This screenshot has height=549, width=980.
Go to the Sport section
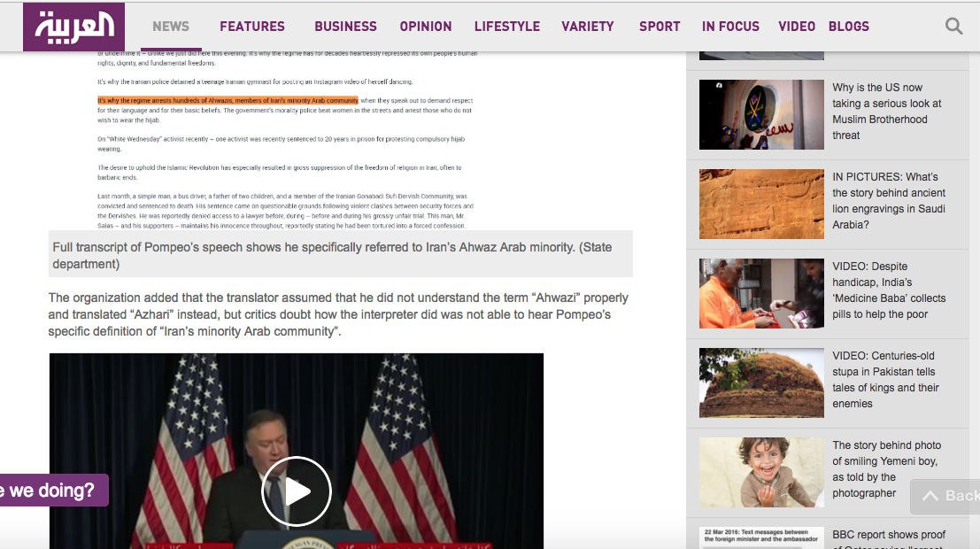660,27
